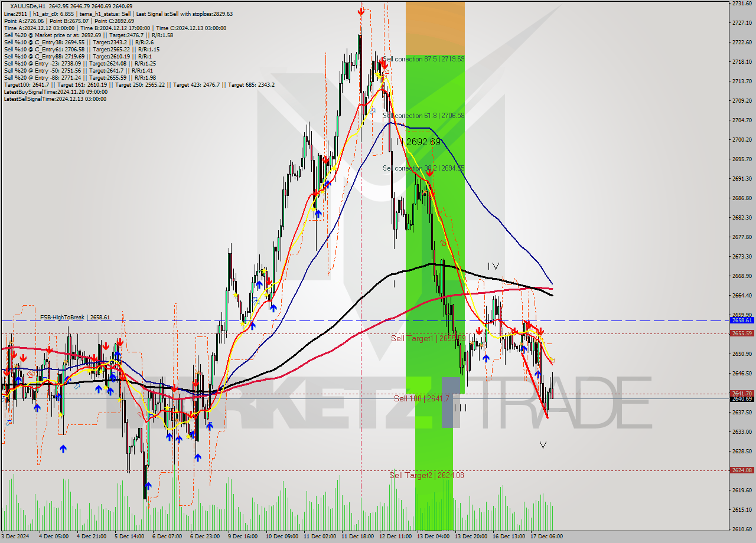Click the 'Sell Target1 | 2655.59' label

(x=429, y=338)
